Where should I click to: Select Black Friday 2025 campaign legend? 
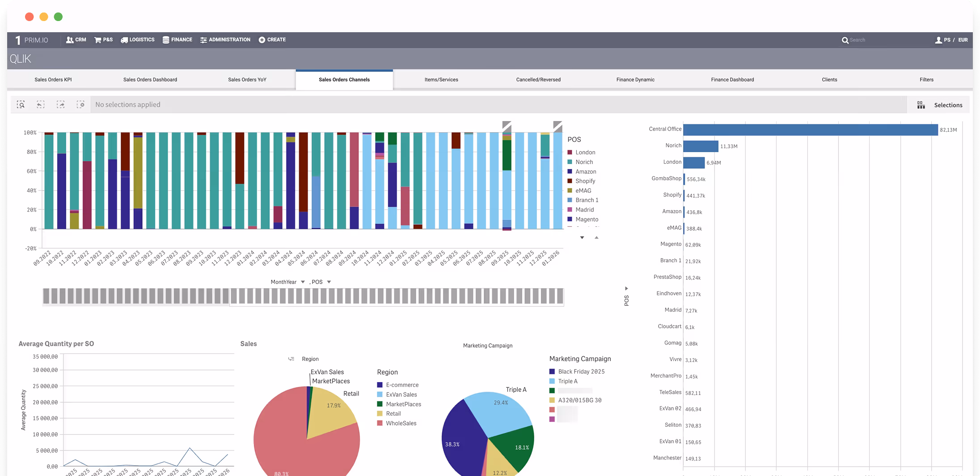(x=577, y=371)
